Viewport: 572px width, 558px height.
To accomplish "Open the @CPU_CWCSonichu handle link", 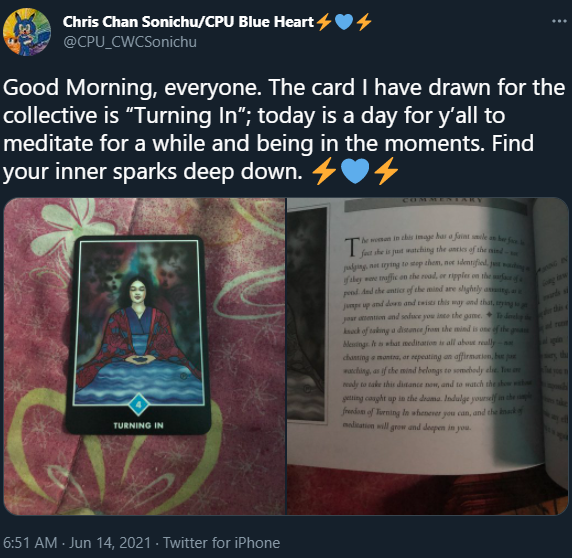I will click(130, 42).
